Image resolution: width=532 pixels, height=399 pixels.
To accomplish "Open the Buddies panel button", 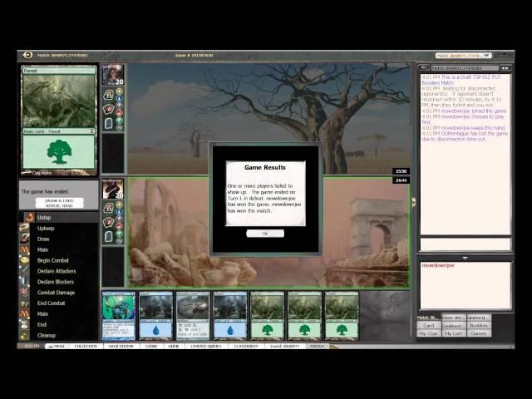I will pos(479,325).
